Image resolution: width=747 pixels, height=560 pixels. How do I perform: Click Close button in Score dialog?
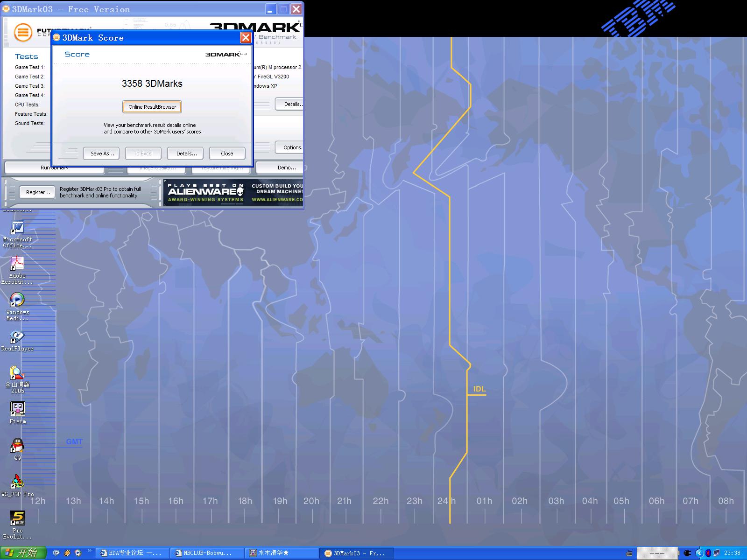point(227,154)
